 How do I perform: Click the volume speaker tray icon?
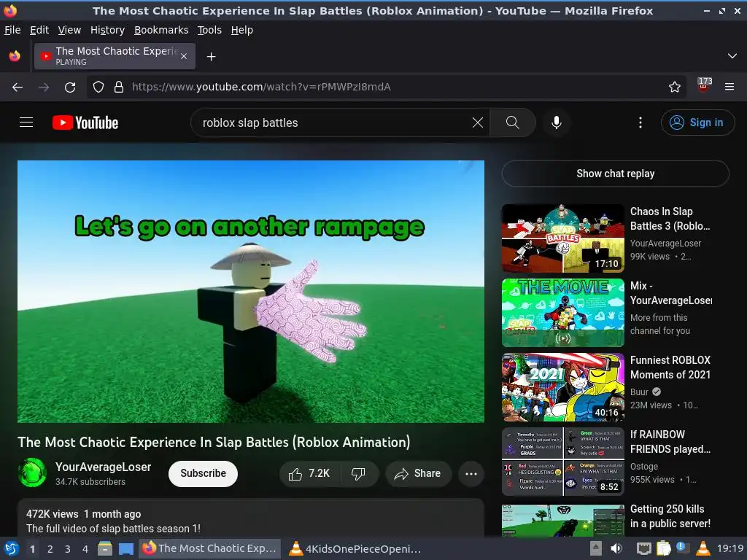616,548
